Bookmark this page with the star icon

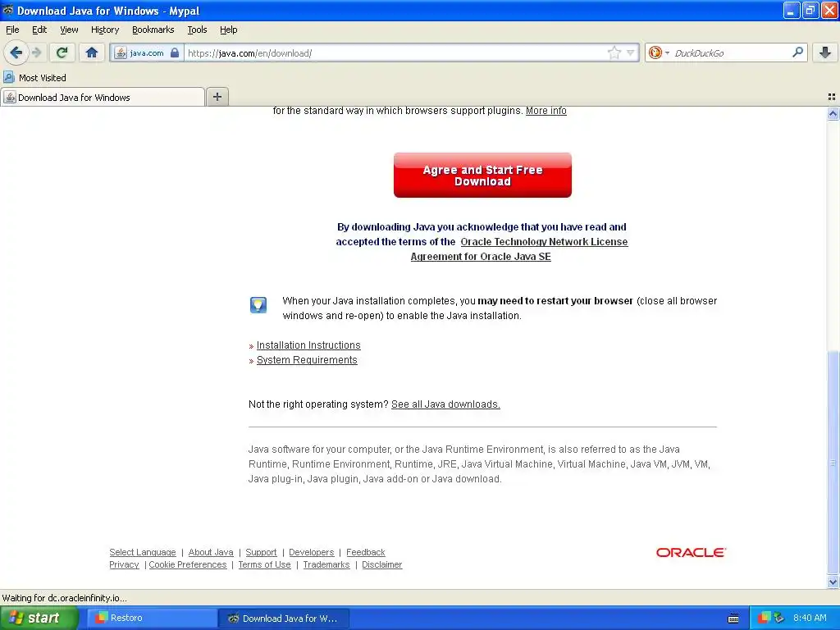[x=614, y=52]
